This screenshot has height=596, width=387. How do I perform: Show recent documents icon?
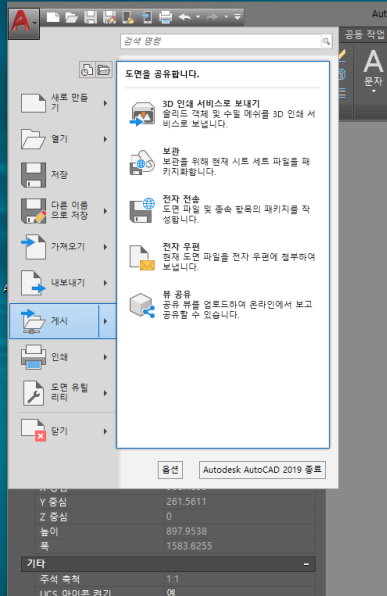[87, 70]
